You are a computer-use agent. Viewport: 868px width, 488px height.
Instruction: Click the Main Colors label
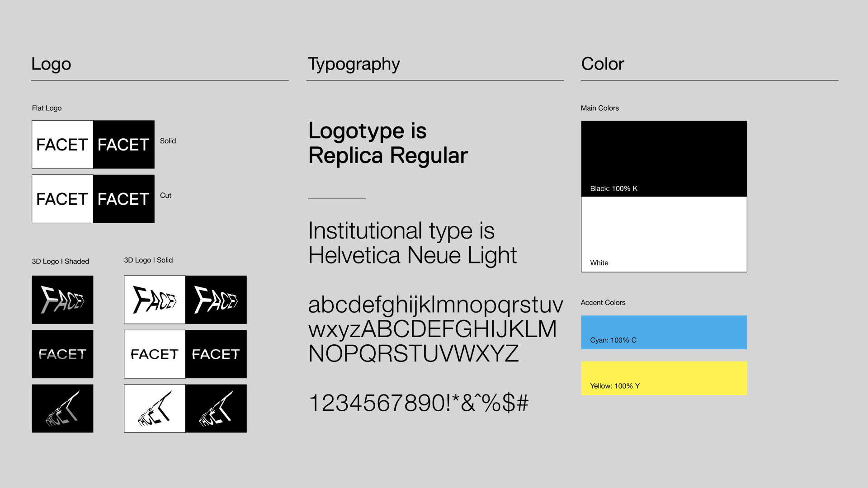click(600, 108)
